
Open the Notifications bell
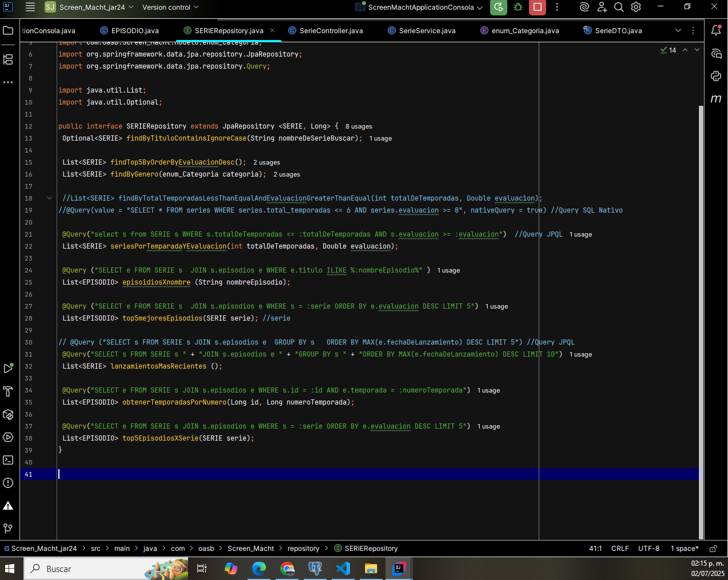(x=716, y=30)
